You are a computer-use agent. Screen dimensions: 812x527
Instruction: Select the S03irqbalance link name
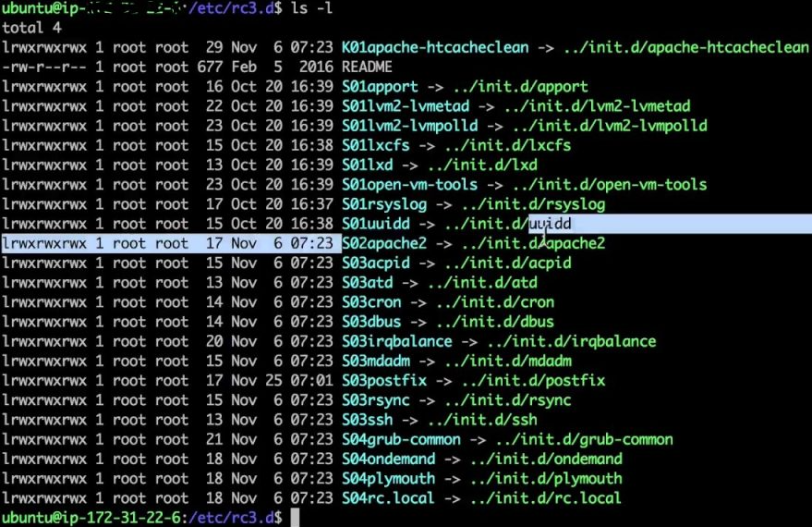(396, 341)
